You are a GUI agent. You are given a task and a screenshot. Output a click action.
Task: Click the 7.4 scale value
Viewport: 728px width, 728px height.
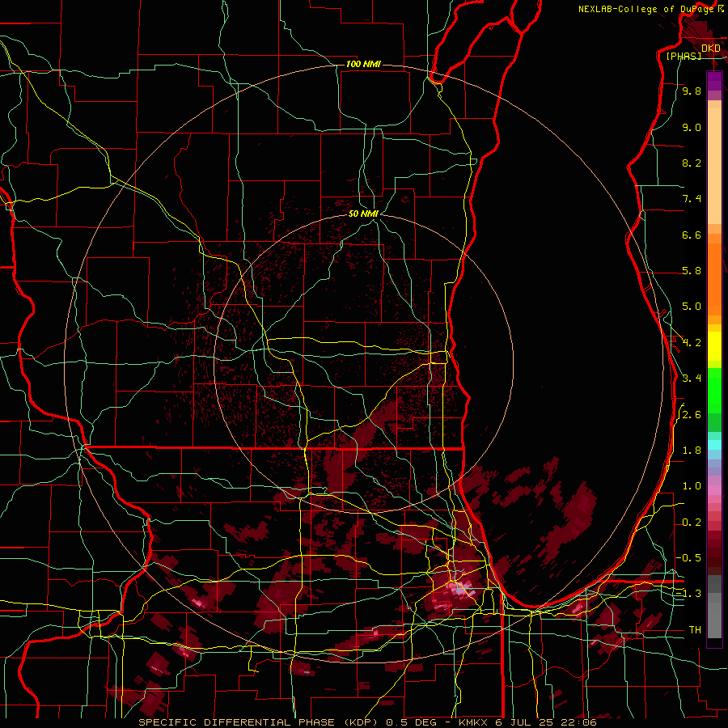692,199
